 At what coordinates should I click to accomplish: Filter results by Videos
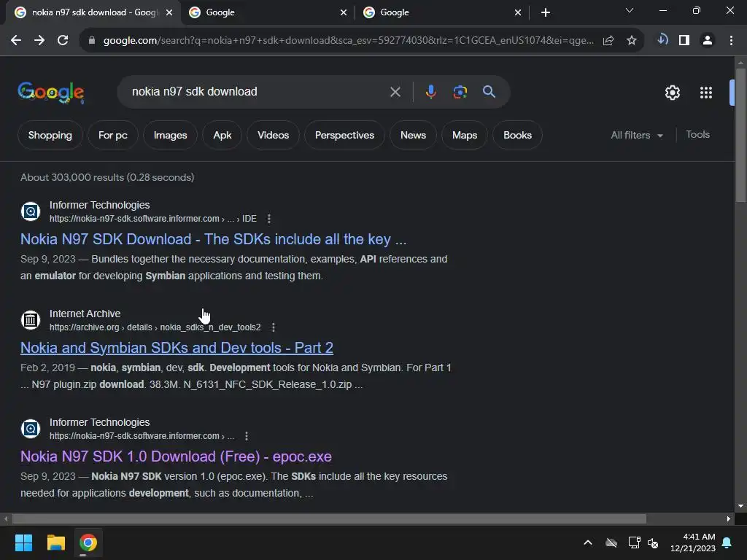[273, 135]
